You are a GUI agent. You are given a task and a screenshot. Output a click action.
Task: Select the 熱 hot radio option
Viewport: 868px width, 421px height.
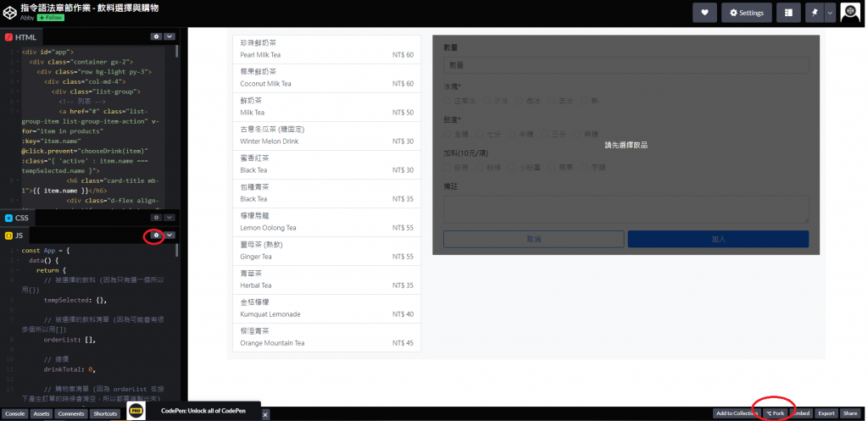584,102
